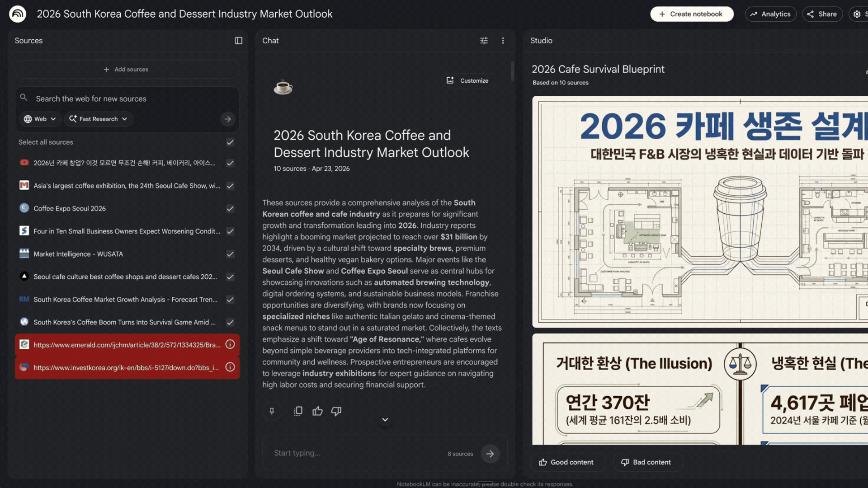Rate the infographic as Good content
The width and height of the screenshot is (868, 488).
tap(567, 462)
